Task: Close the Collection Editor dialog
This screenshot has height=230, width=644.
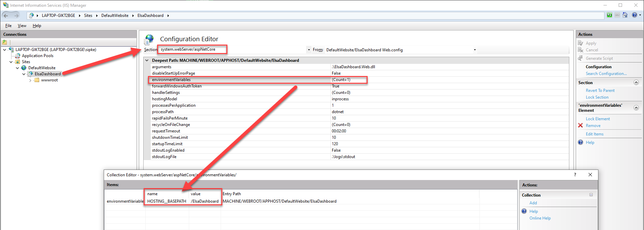Action: [x=590, y=175]
